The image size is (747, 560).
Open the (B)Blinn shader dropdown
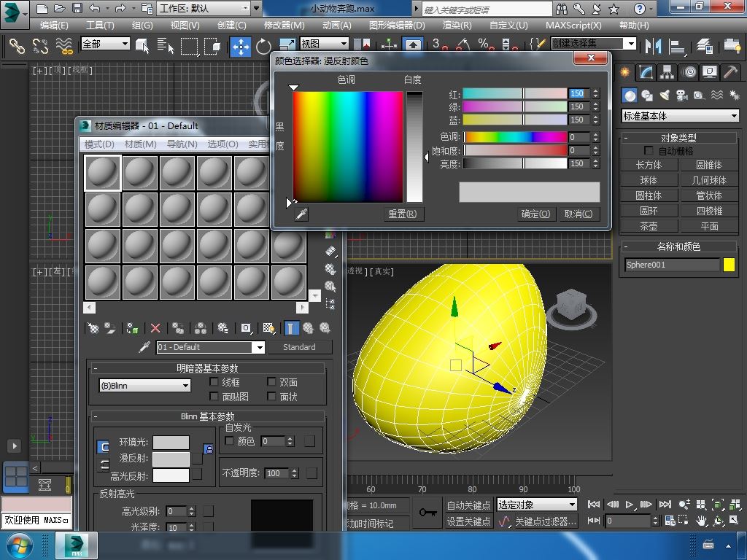point(145,386)
